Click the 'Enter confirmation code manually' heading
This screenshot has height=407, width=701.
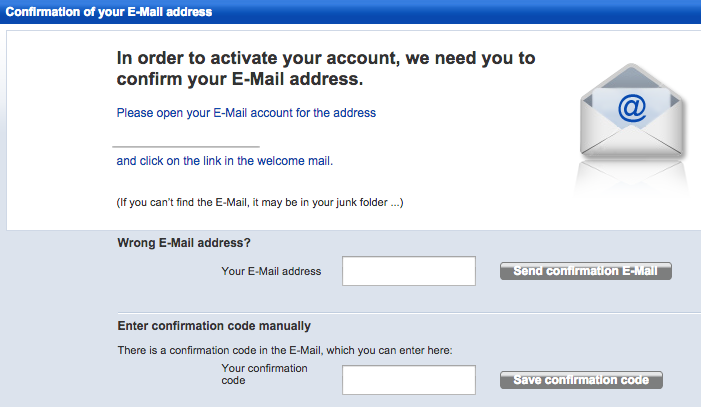coord(214,326)
